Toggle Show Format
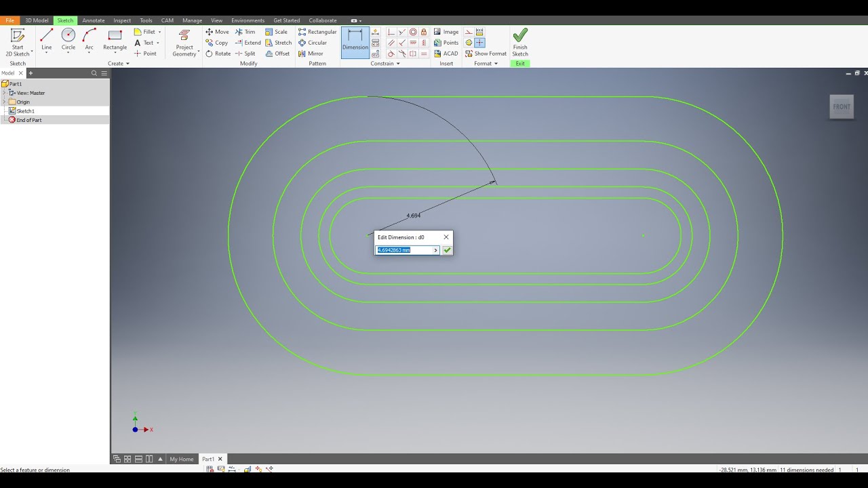Viewport: 868px width, 488px height. [x=486, y=54]
